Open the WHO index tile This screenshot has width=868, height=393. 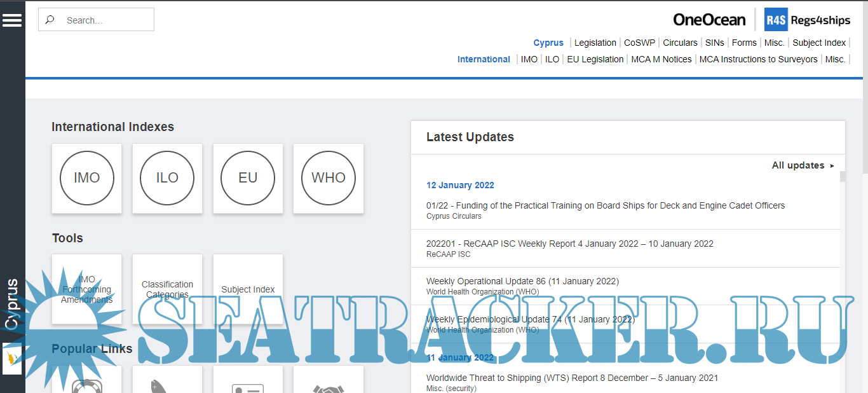coord(329,178)
